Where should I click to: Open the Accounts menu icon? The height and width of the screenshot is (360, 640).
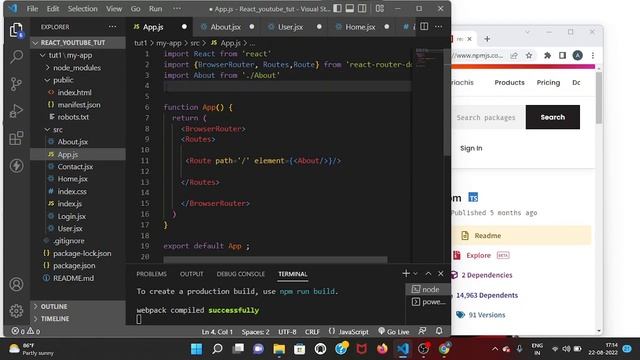click(x=16, y=284)
